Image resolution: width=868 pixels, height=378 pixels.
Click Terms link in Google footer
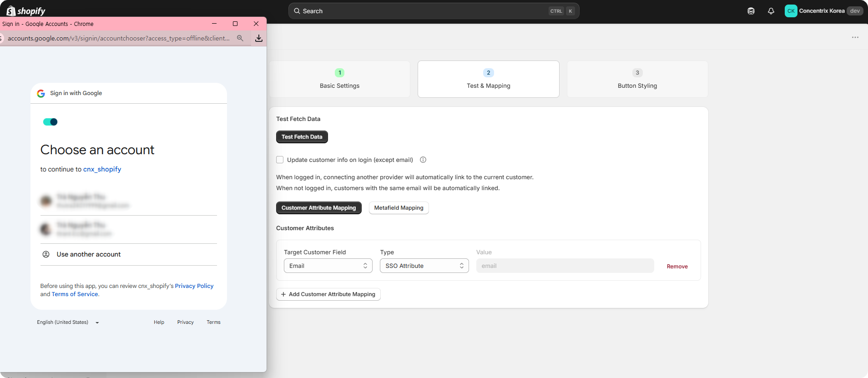coord(213,322)
